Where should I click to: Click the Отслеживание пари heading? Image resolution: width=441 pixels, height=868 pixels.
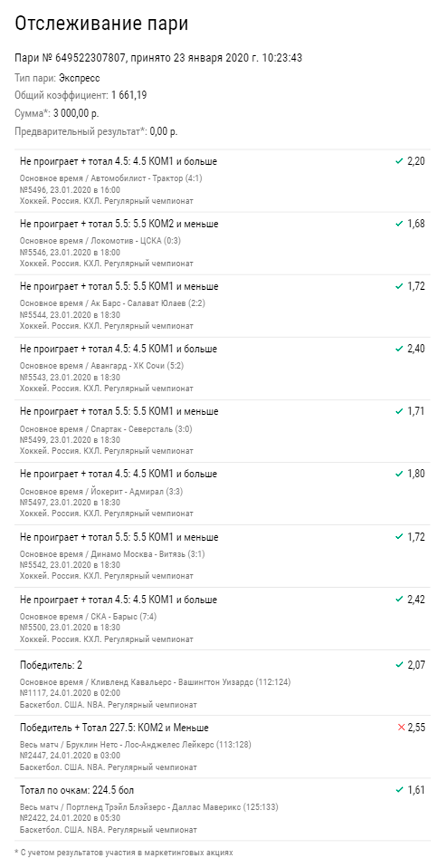click(x=101, y=24)
